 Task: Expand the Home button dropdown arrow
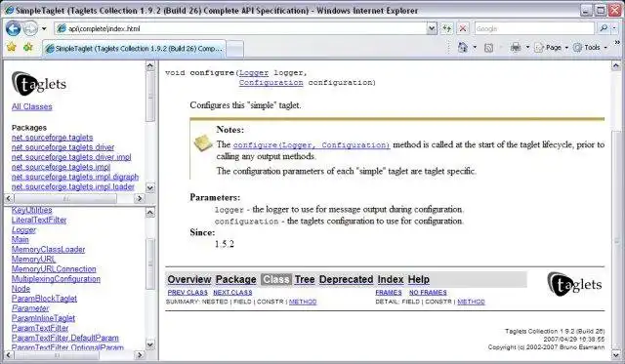475,48
